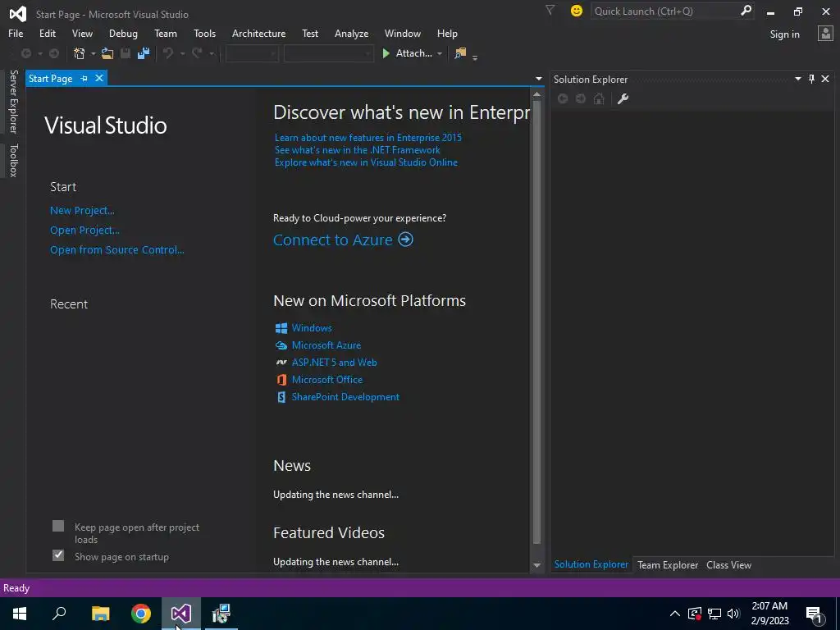Click the Save single-disk toolbar icon
The height and width of the screenshot is (630, 840).
tap(126, 53)
